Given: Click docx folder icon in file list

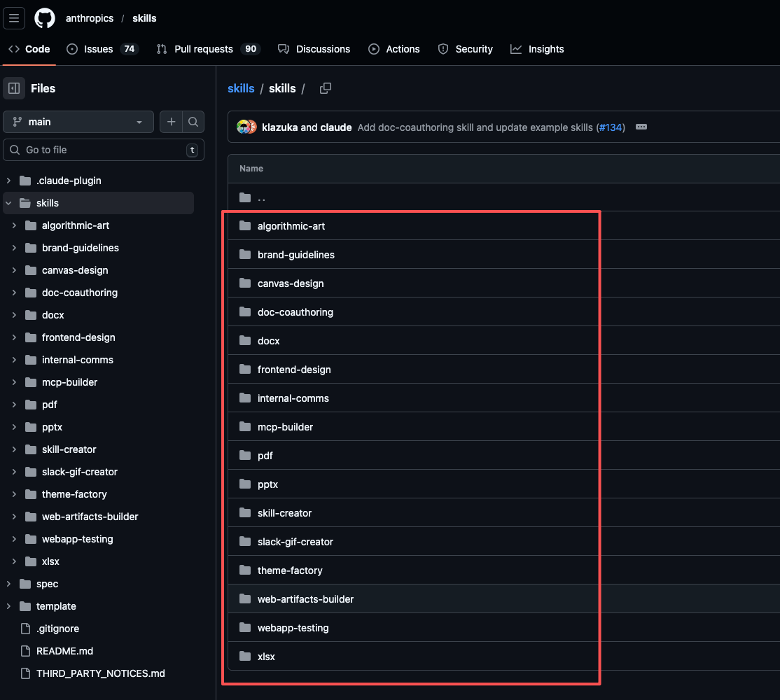Looking at the screenshot, I should click(x=245, y=341).
